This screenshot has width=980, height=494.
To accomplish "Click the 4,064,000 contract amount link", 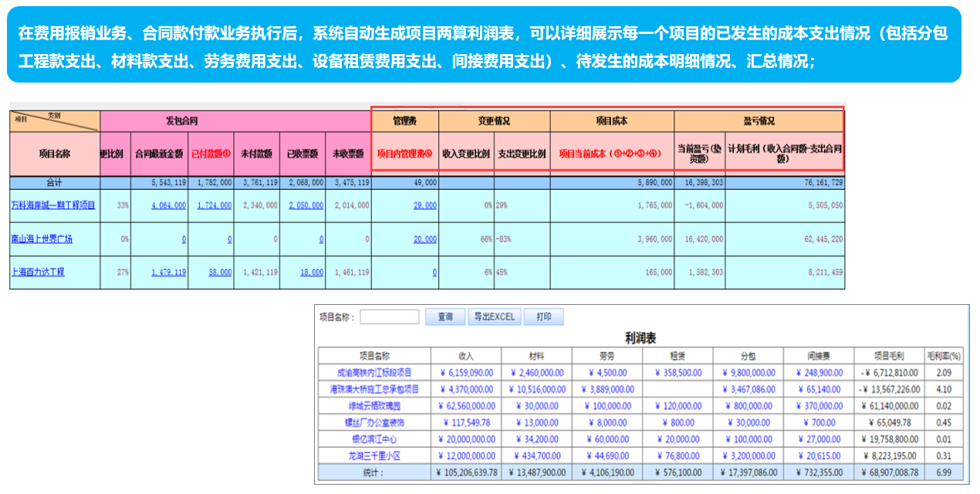I will (x=170, y=205).
